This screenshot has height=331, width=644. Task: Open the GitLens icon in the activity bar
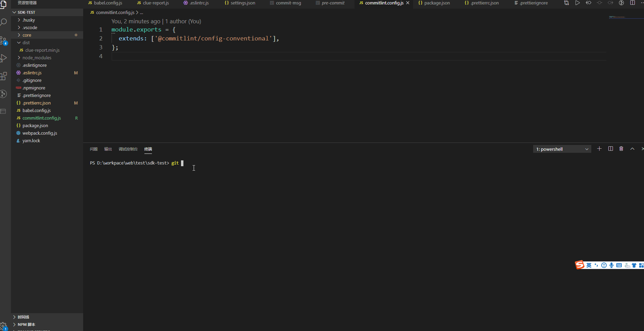tap(3, 94)
